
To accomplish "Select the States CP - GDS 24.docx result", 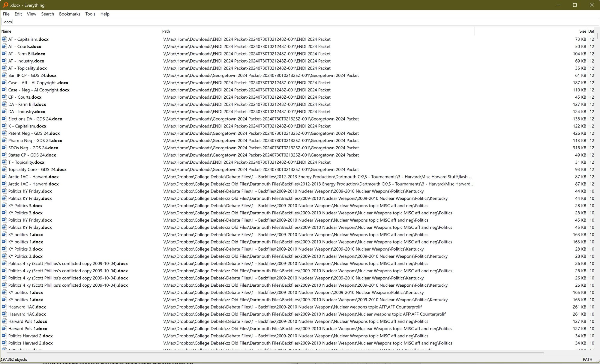I will click(32, 155).
